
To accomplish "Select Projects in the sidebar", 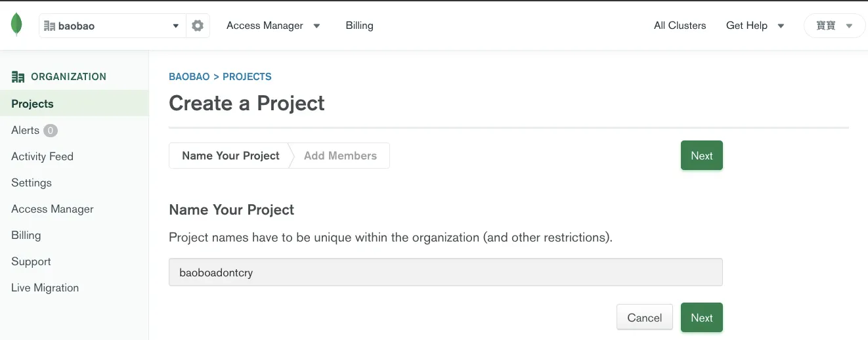I will pyautogui.click(x=74, y=104).
